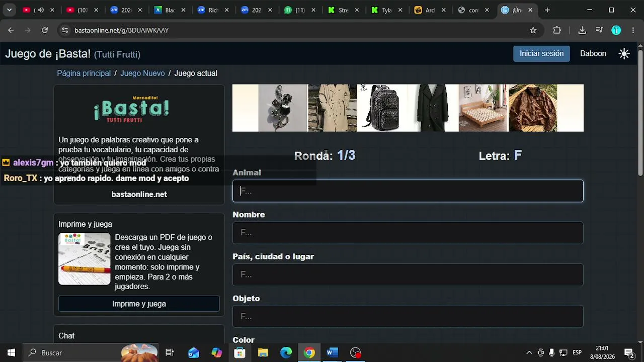Open Outlook from the taskbar

click(194, 352)
